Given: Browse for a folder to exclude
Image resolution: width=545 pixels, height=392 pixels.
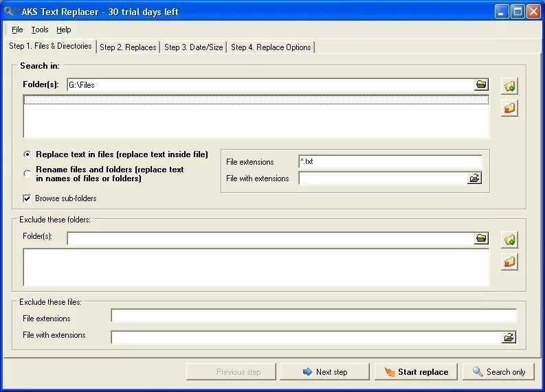Looking at the screenshot, I should (x=481, y=238).
